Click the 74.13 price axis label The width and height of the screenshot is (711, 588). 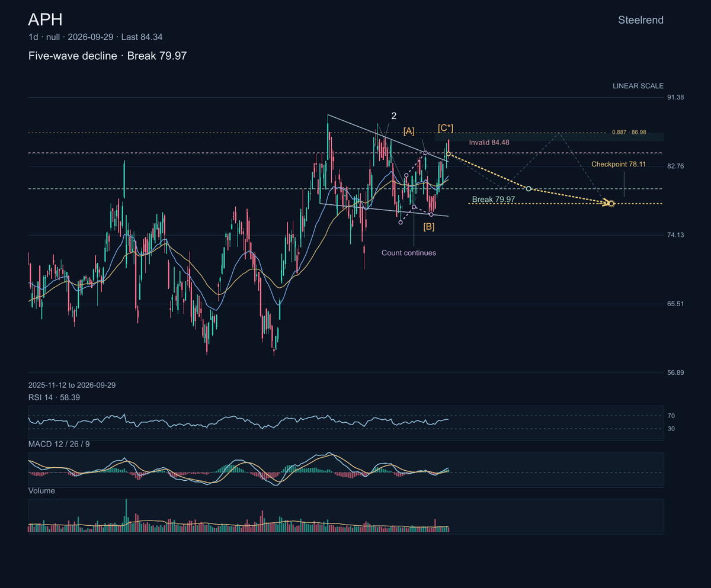pyautogui.click(x=675, y=235)
